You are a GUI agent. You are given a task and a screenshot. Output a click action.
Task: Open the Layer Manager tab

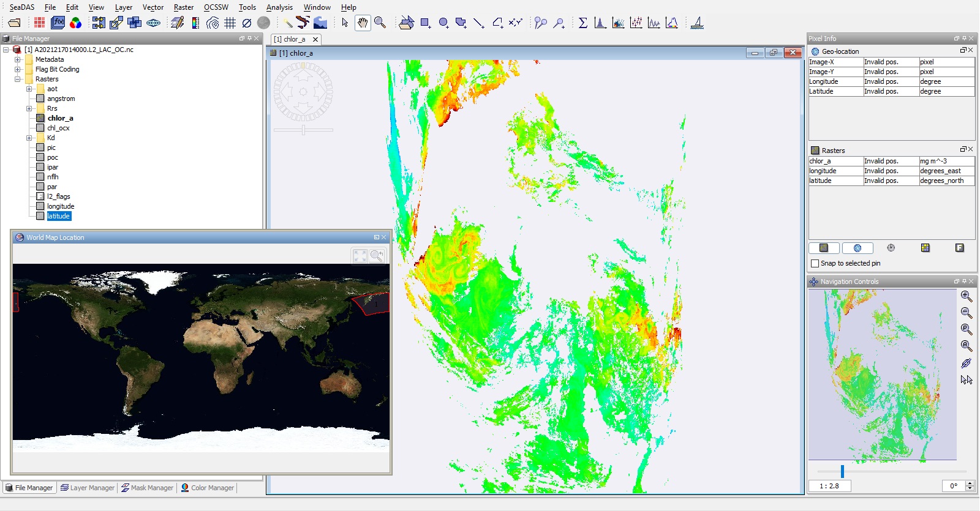point(88,488)
